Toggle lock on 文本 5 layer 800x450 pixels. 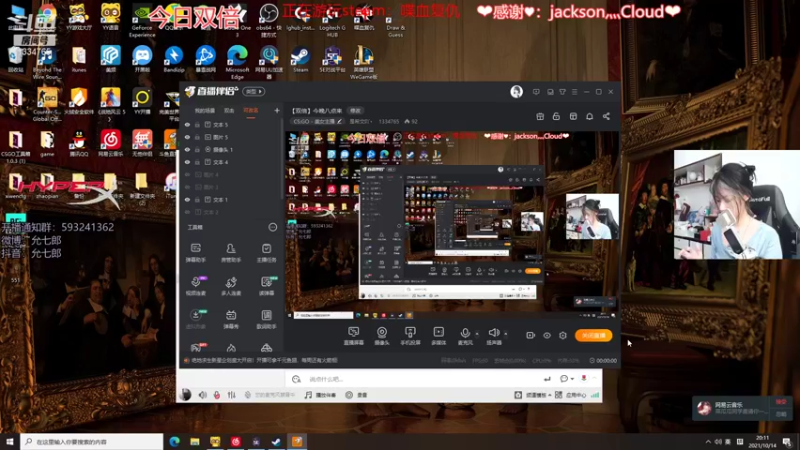[197, 124]
